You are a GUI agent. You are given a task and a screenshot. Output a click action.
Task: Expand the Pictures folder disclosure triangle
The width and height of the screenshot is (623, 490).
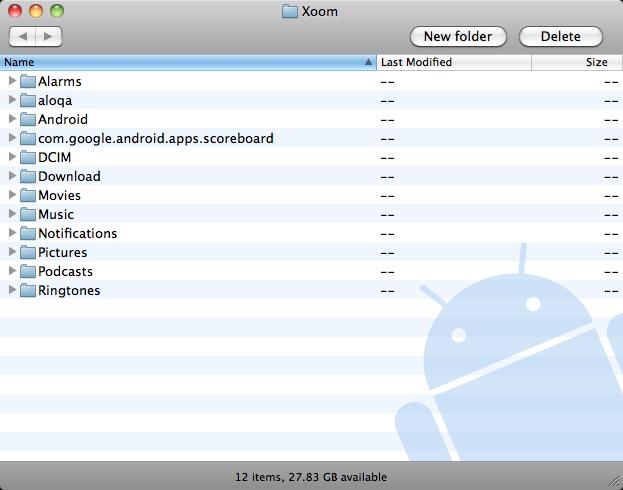12,252
